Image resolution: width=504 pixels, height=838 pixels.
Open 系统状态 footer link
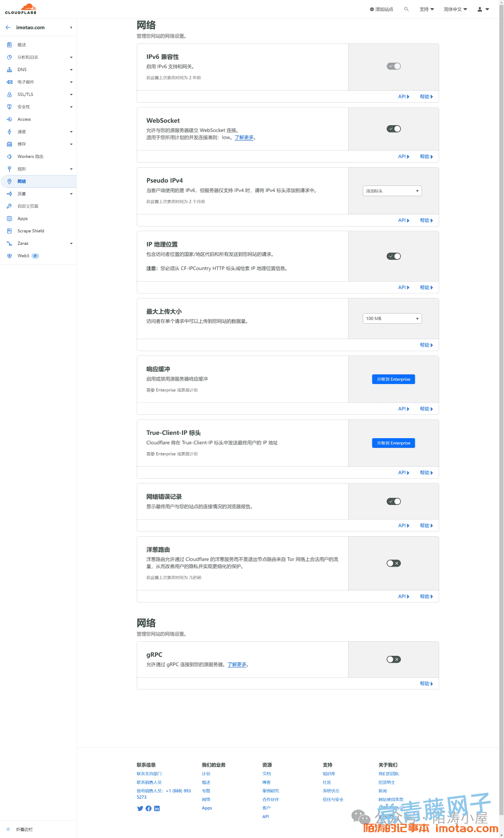click(331, 791)
